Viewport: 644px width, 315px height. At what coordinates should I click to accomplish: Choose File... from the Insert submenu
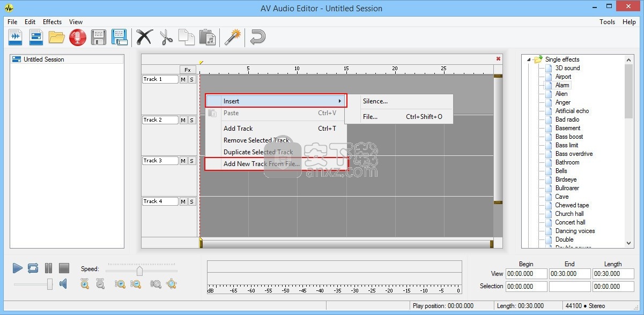(399, 117)
